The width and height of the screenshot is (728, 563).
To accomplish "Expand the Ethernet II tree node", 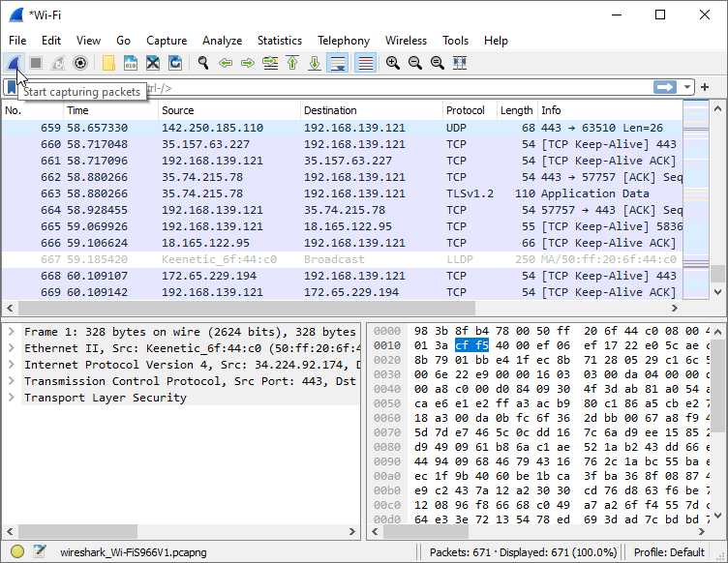I will [11, 348].
